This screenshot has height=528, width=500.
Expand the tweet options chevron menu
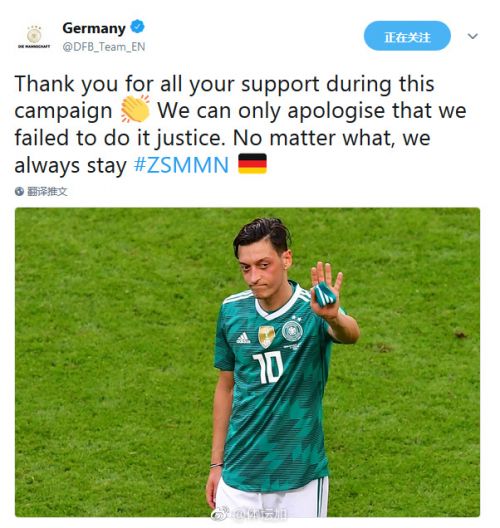coord(473,36)
